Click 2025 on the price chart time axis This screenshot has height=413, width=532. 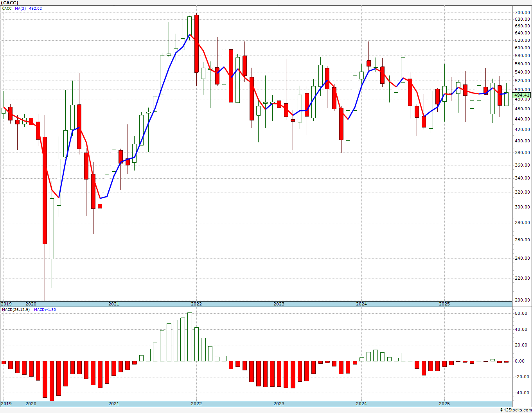444,304
